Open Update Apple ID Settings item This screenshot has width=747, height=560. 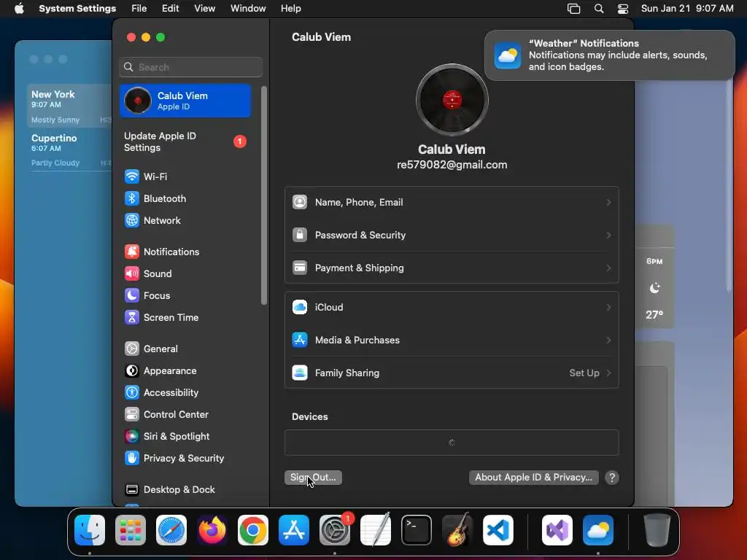(186, 142)
